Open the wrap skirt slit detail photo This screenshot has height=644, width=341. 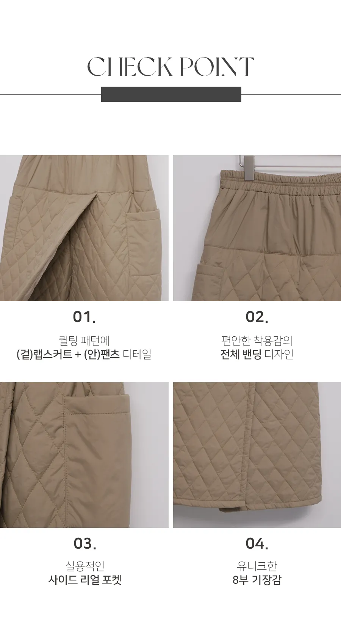[84, 228]
